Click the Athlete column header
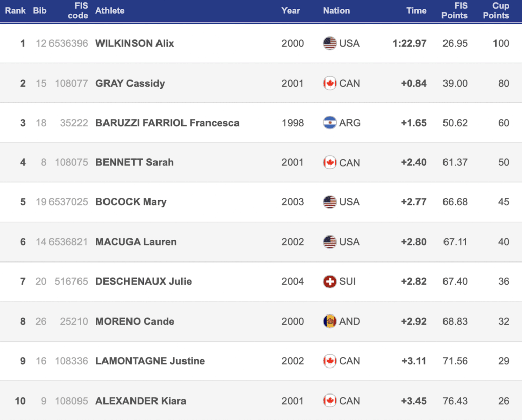The image size is (522, 420). pos(110,10)
